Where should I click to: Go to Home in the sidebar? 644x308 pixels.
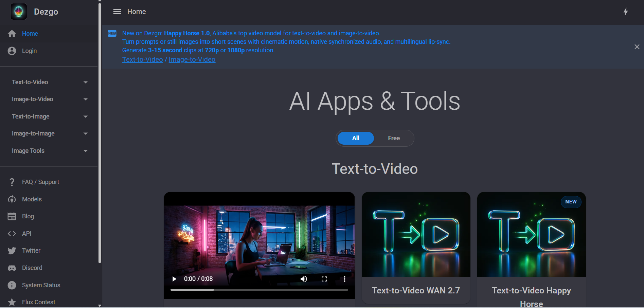(x=49, y=34)
